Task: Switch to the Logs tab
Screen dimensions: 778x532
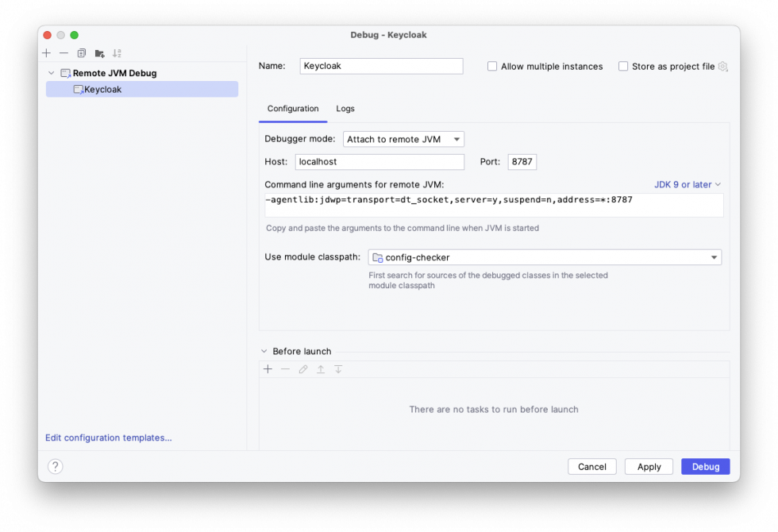Action: click(345, 109)
